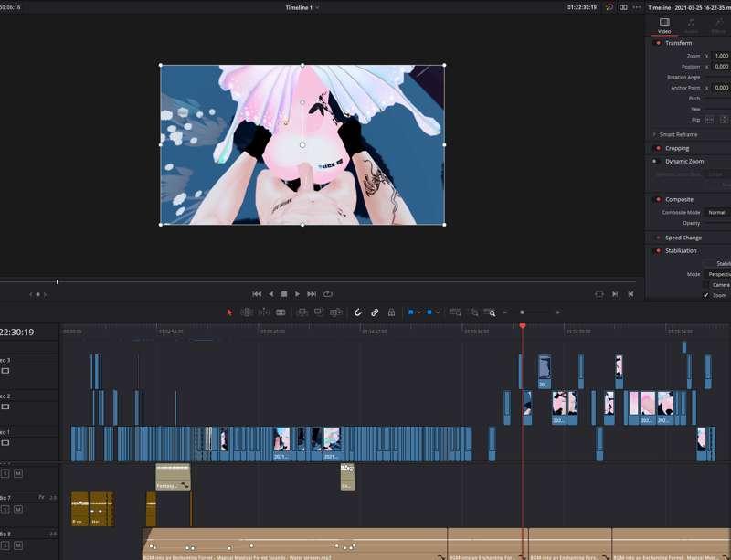Activate the Dynamic Trim Mode tool
Viewport: 731px width, 560px height.
264,312
